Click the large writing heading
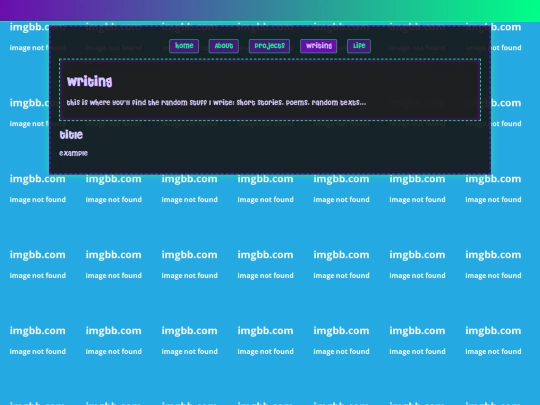Image resolution: width=540 pixels, height=405 pixels. [x=90, y=82]
